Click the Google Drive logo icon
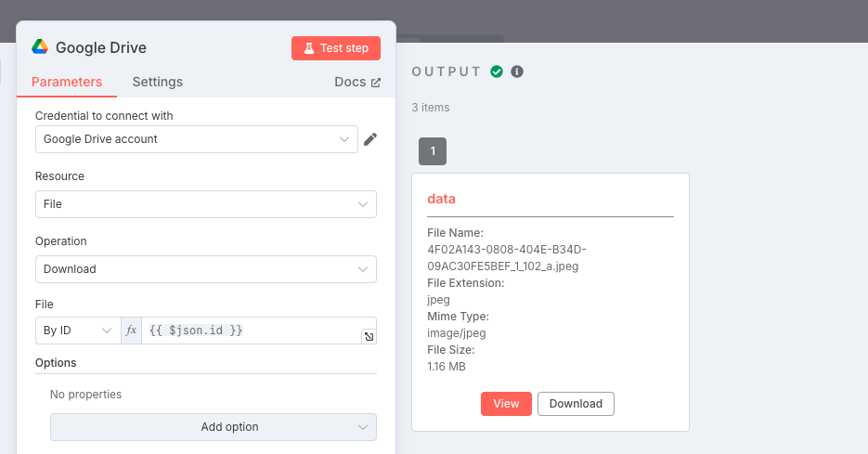The image size is (868, 454). coord(40,47)
